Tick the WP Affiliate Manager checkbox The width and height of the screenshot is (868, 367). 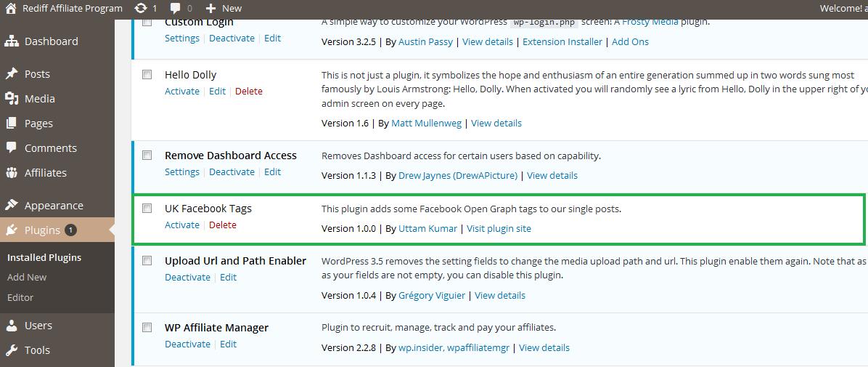pos(147,327)
